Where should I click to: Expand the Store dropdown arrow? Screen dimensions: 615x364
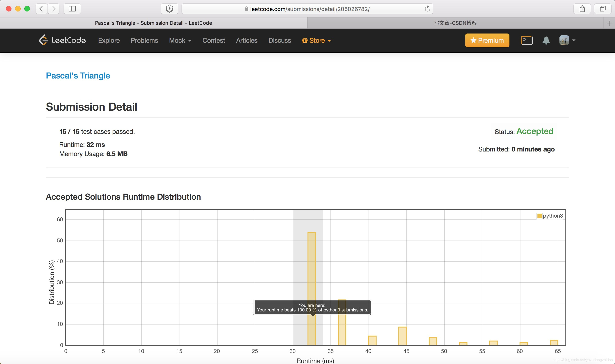point(329,41)
